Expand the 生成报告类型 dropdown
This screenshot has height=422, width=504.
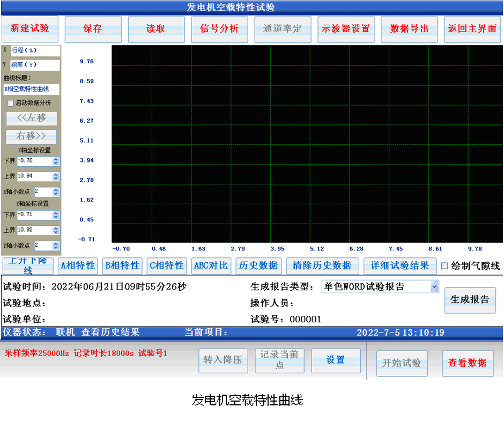[434, 287]
